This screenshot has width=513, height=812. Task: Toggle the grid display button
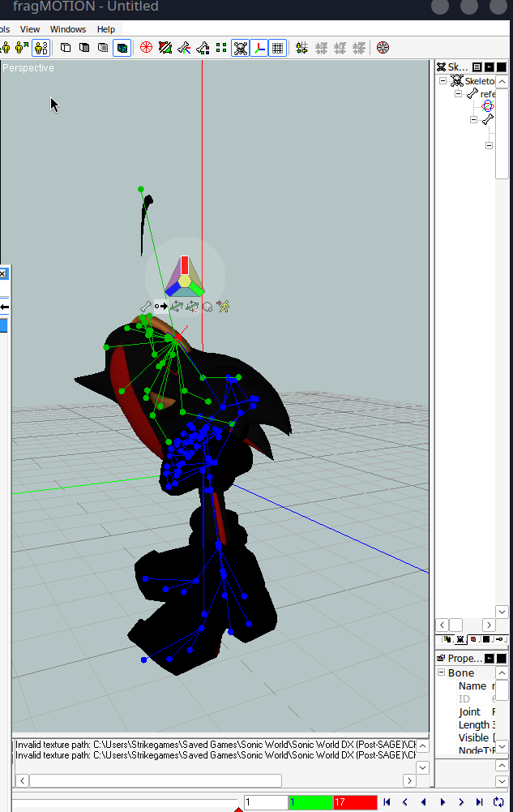[278, 48]
